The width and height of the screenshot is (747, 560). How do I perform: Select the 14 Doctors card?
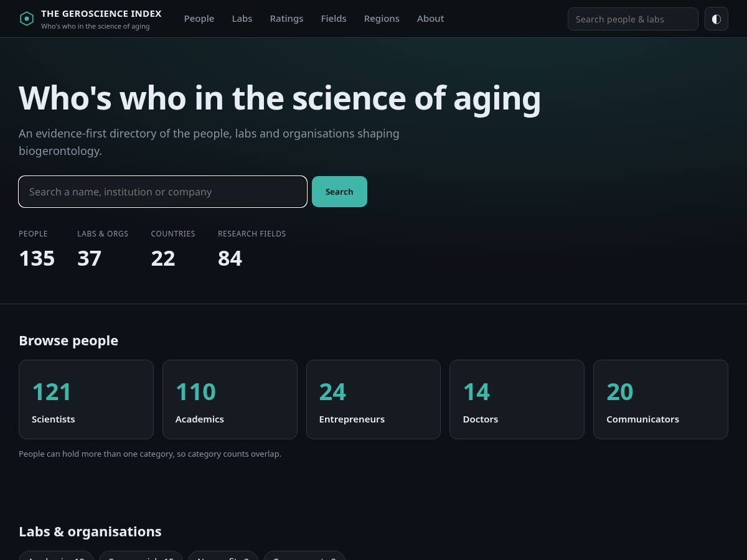[x=517, y=399]
